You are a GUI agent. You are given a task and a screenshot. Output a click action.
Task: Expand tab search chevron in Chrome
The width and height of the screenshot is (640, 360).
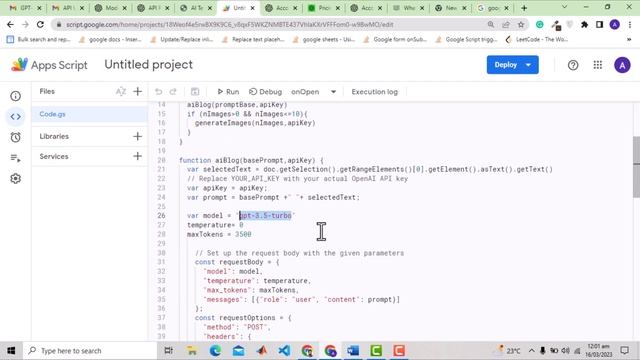pyautogui.click(x=564, y=7)
